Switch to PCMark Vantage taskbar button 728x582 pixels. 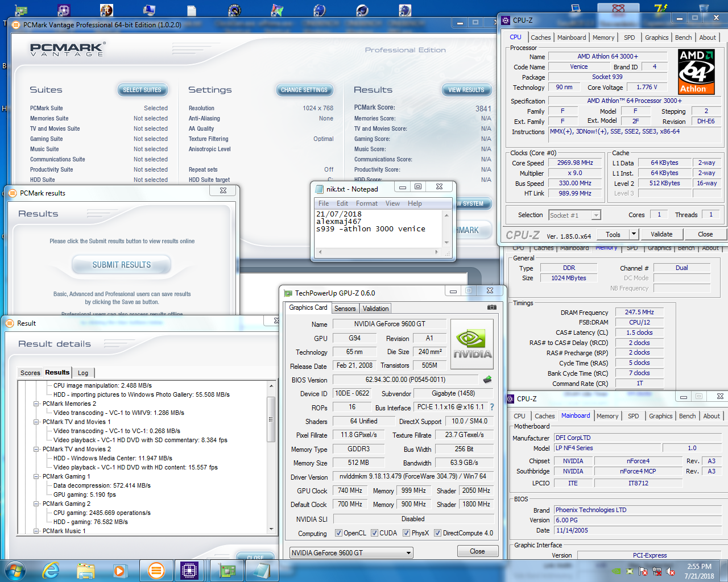click(x=156, y=570)
